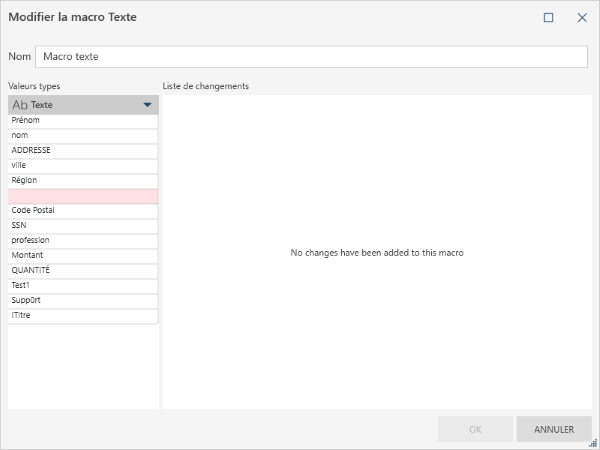Image resolution: width=600 pixels, height=450 pixels.
Task: Pick Région from the values list
Action: click(x=83, y=181)
